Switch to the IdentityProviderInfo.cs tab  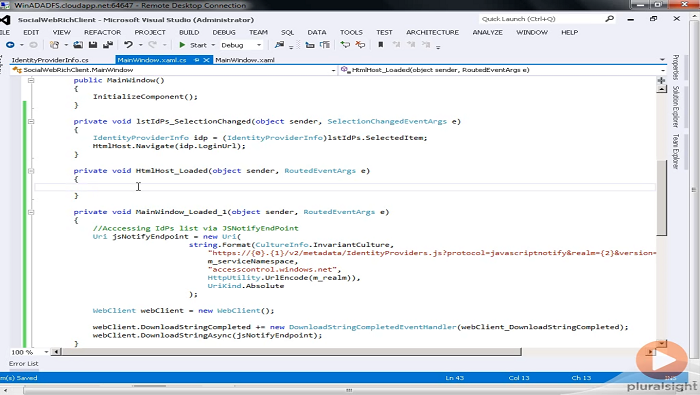pos(50,60)
